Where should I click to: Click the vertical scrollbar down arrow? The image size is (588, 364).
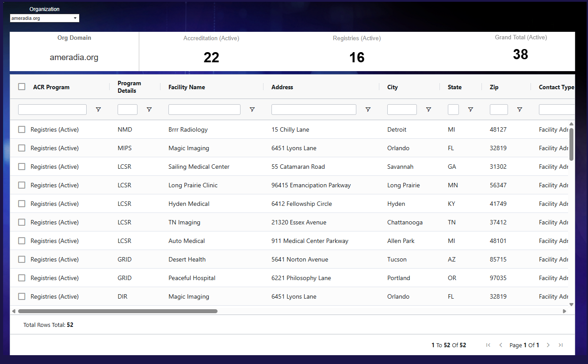pyautogui.click(x=571, y=304)
